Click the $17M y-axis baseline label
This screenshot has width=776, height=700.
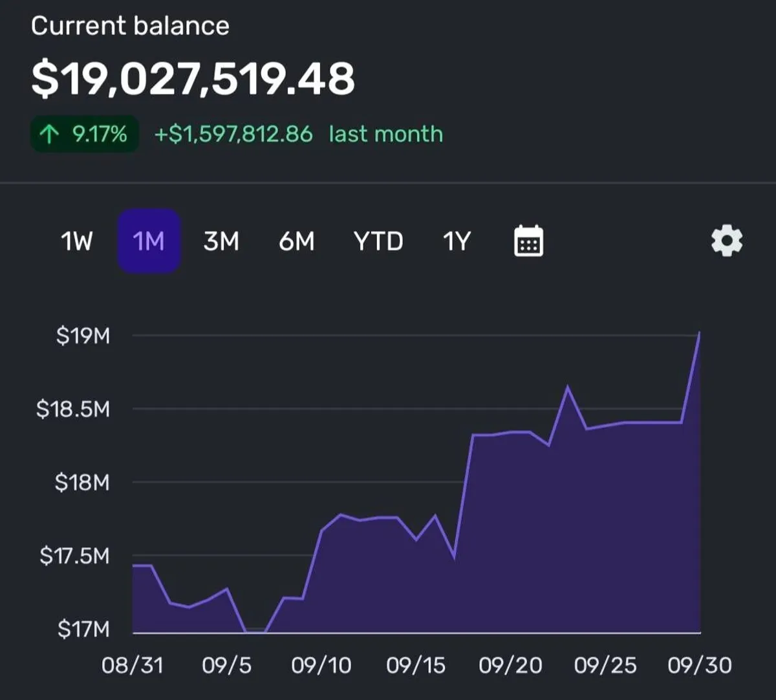83,629
